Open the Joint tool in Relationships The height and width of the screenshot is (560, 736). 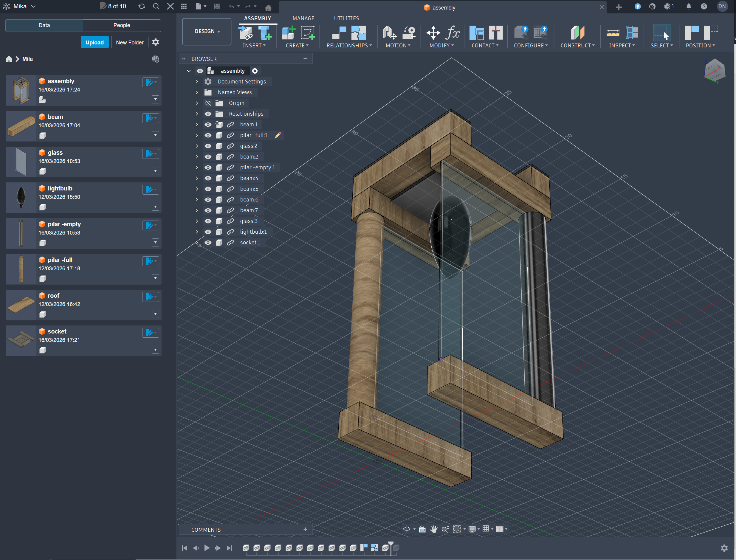click(x=339, y=33)
